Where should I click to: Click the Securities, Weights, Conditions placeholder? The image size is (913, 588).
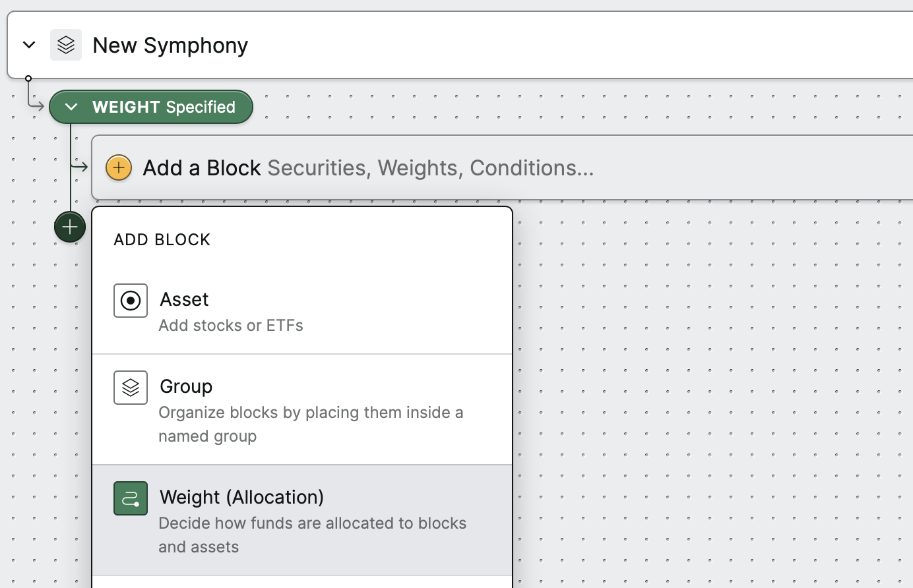point(430,168)
